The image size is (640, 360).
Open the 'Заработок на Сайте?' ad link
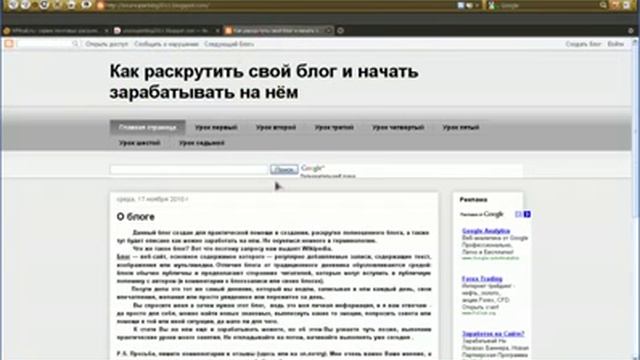(x=493, y=333)
